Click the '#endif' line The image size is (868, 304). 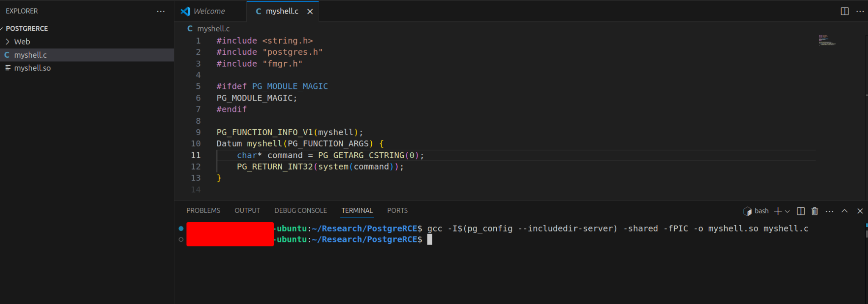[231, 109]
